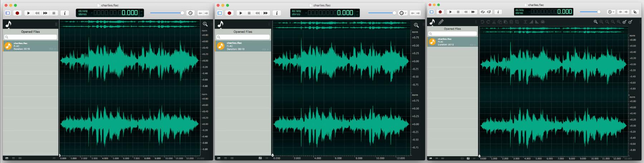Toggle sidebar panel in the middle window
The width and height of the screenshot is (644, 163).
point(220,13)
